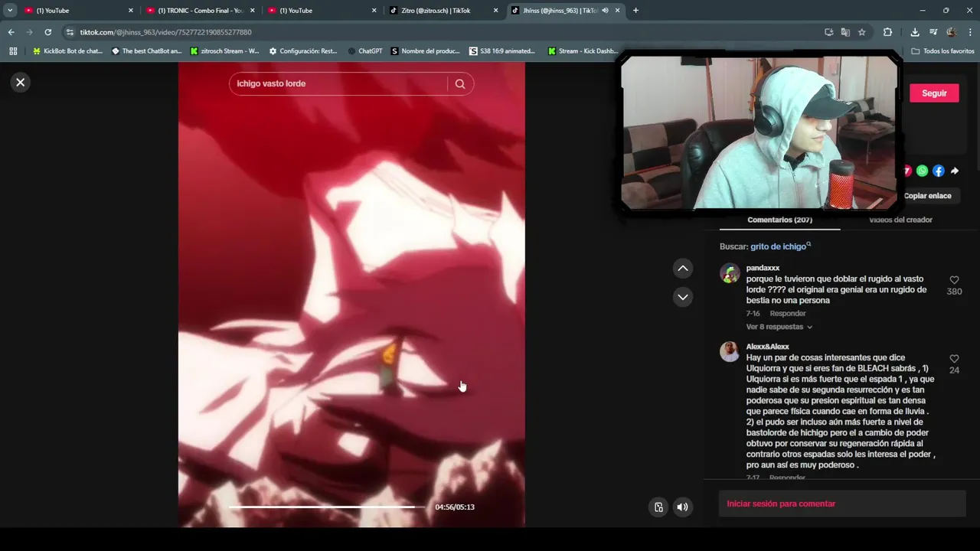Open 'Stream - Kick Dashb...' bookmark
This screenshot has width=980, height=551.
[583, 51]
